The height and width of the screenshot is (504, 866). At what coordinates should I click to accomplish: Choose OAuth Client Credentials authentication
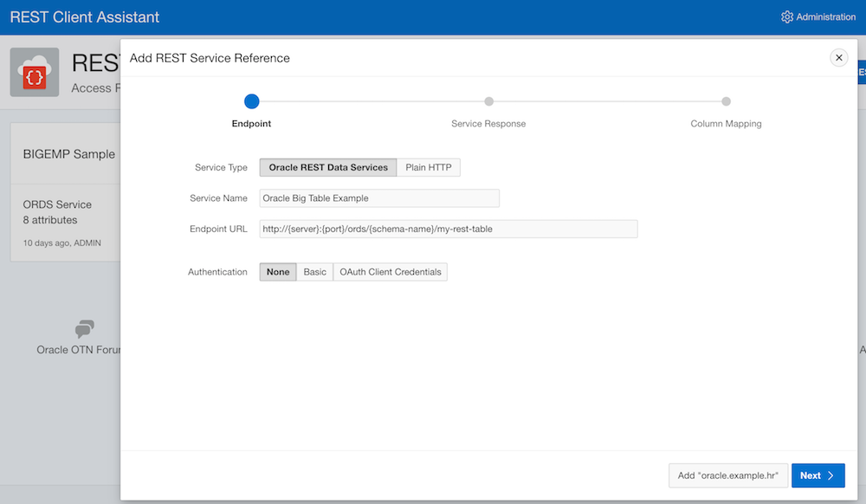click(x=389, y=271)
